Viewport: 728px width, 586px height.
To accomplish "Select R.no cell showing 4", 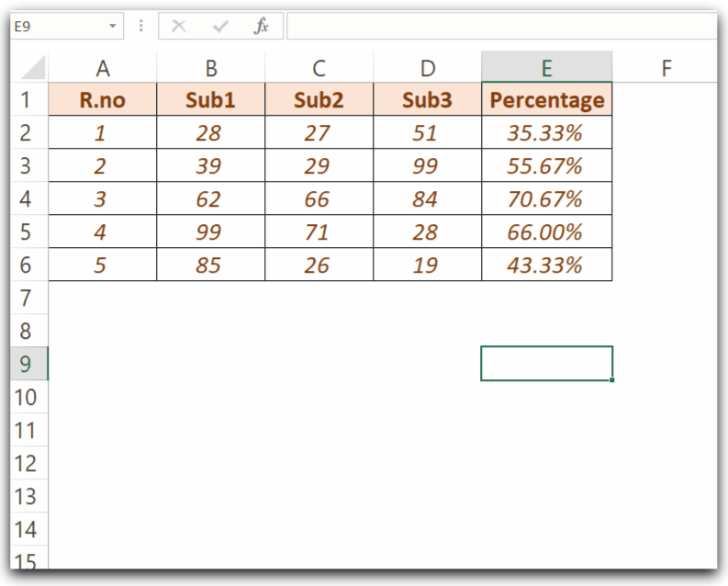I will (103, 231).
